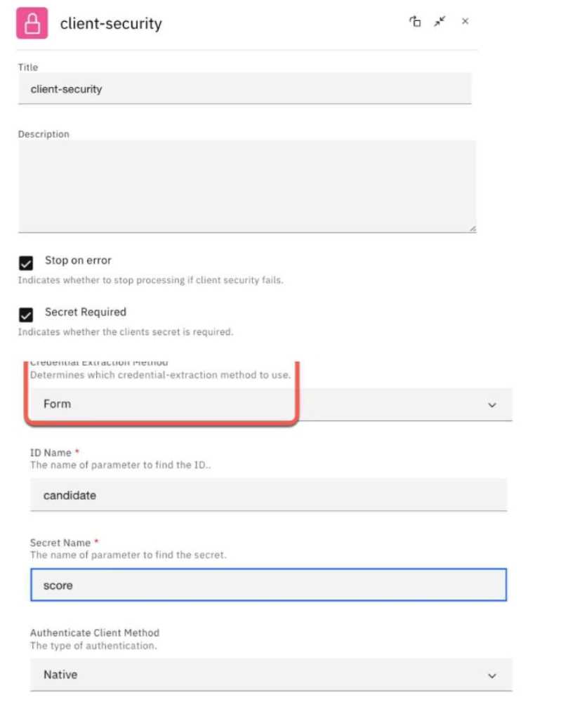587x728 pixels.
Task: Click the client-security heading text
Action: [x=111, y=24]
